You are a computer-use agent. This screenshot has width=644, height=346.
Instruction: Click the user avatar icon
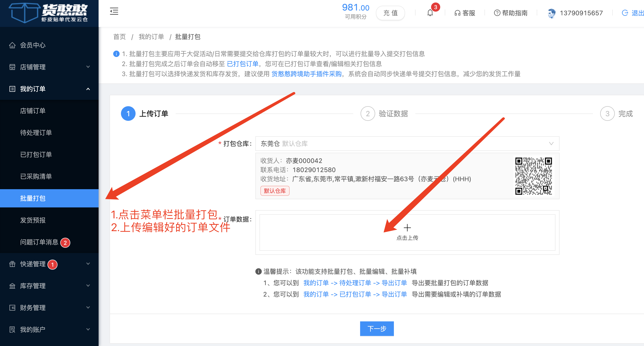(551, 13)
